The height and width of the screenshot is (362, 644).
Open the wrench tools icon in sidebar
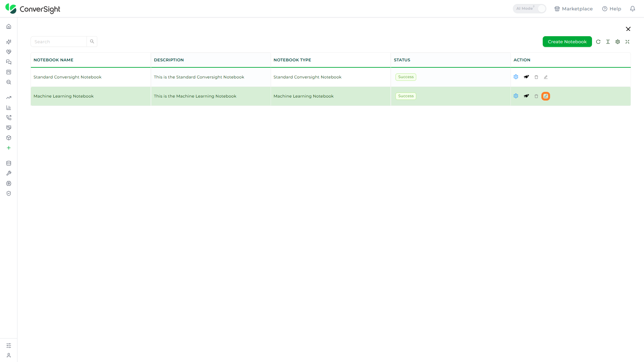click(9, 173)
